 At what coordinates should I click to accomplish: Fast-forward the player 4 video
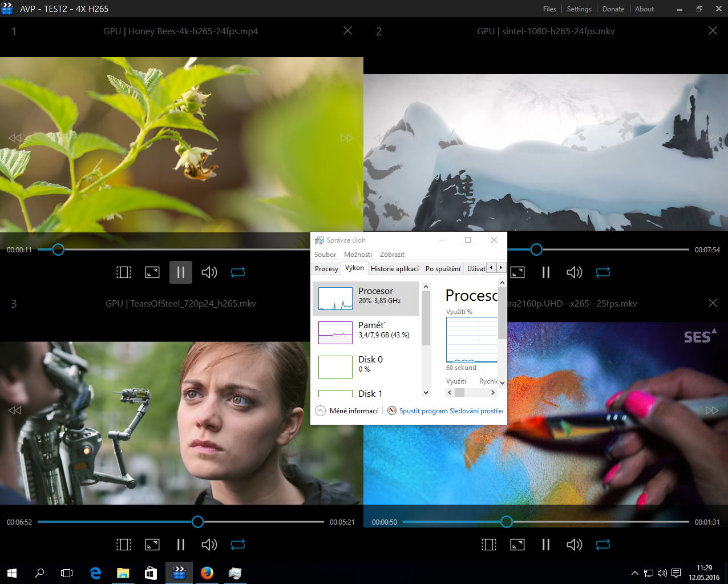(x=712, y=410)
